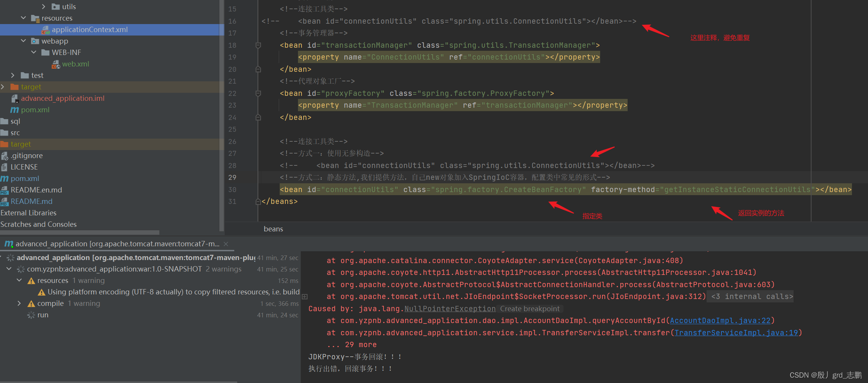Click the web.xml file icon

click(x=56, y=64)
